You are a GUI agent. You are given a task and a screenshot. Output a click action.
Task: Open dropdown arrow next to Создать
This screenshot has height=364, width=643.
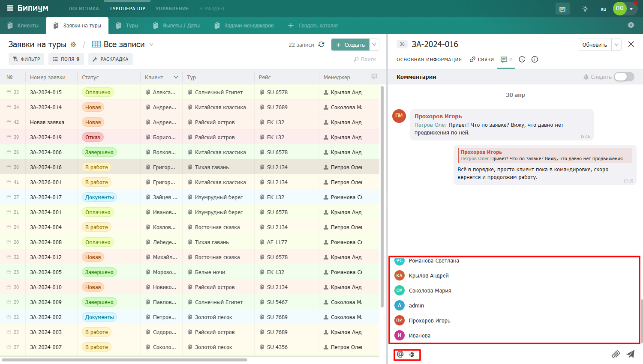tap(374, 45)
